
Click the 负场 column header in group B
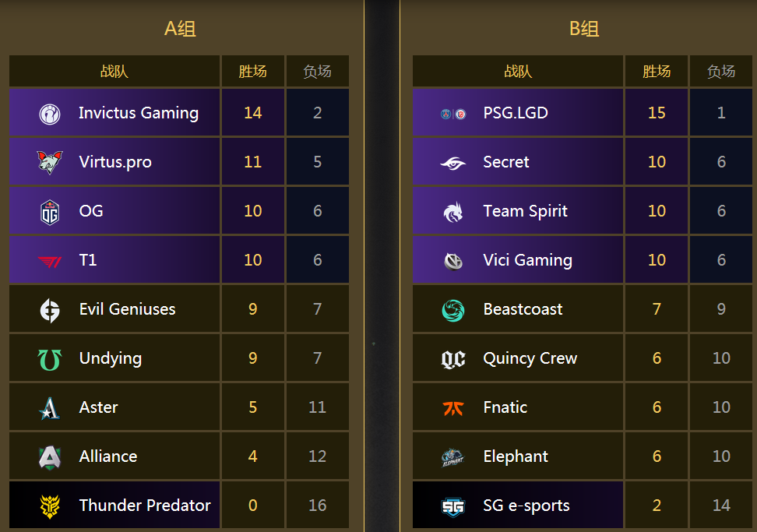[x=721, y=72]
